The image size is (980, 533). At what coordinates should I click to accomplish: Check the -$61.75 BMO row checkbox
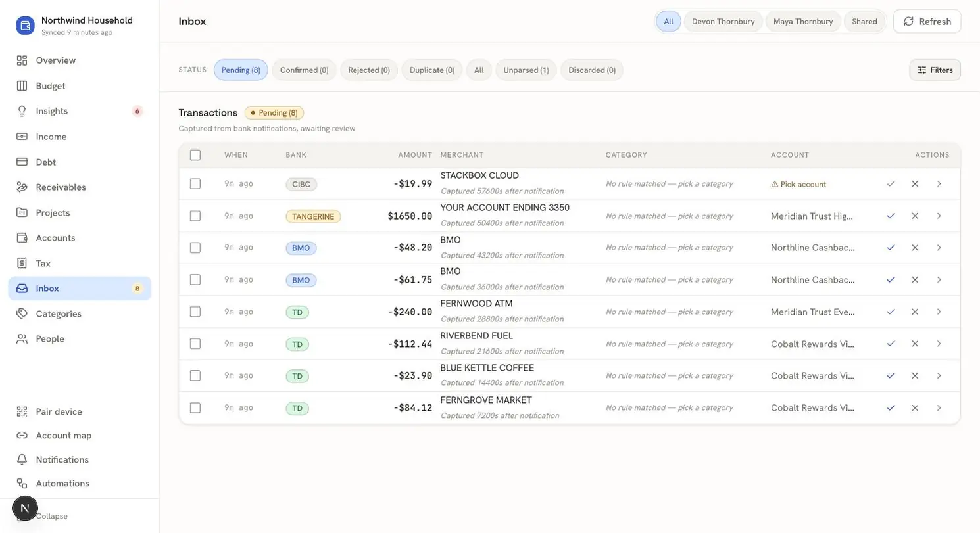tap(195, 280)
